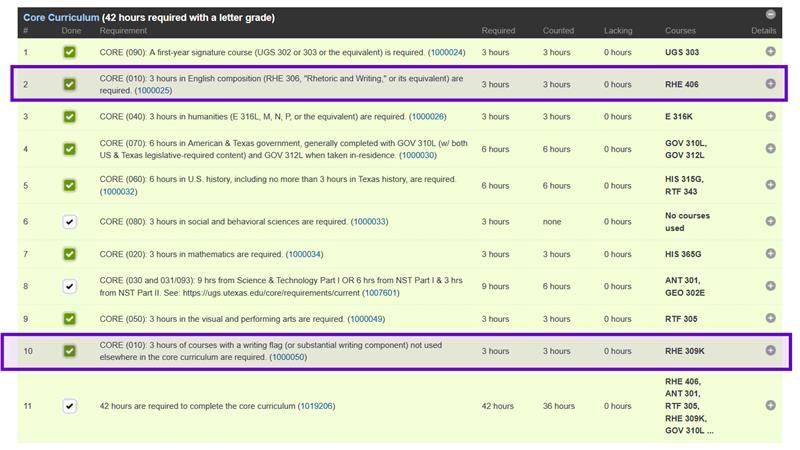Screen dimensions: 800x450
Task: Expand details for HIS 315G row
Action: tap(770, 185)
